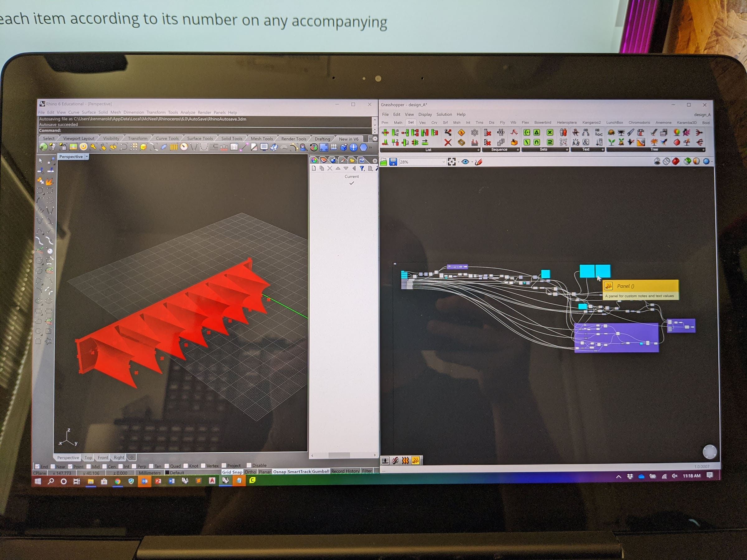Click the blue floppy Rhino layer filter icon

362,168
